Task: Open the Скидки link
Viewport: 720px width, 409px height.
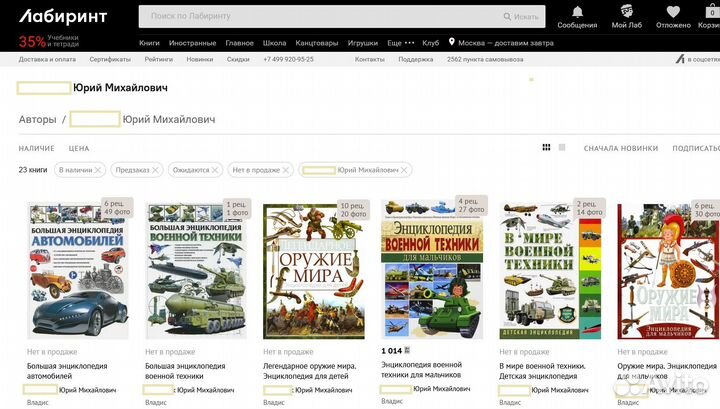Action: (238, 59)
